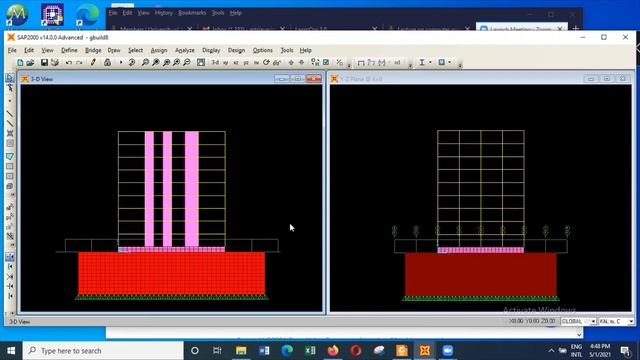Click the Rotate 3D View icon

266,62
